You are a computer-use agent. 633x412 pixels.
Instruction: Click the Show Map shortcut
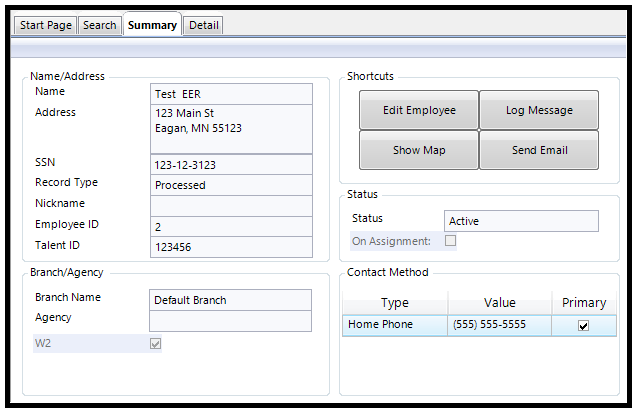coord(419,150)
